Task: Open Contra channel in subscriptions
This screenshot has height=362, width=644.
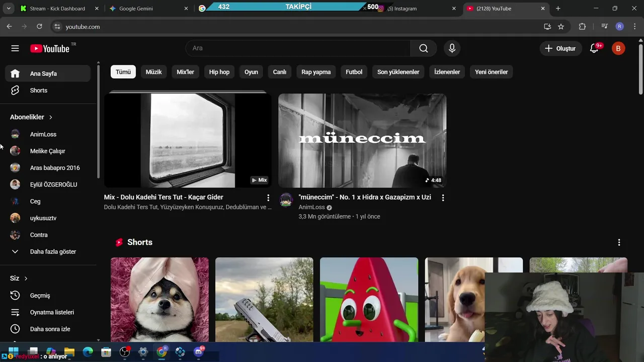Action: [48, 235]
